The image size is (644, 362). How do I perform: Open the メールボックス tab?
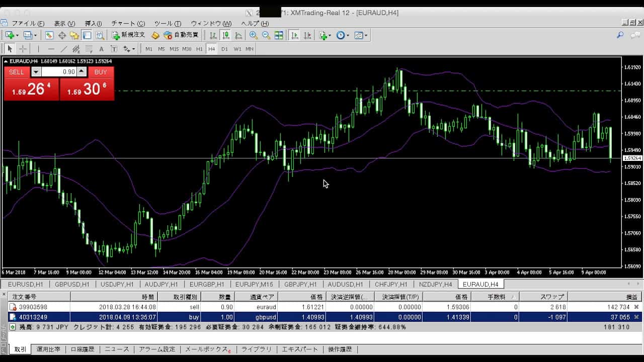coord(208,349)
